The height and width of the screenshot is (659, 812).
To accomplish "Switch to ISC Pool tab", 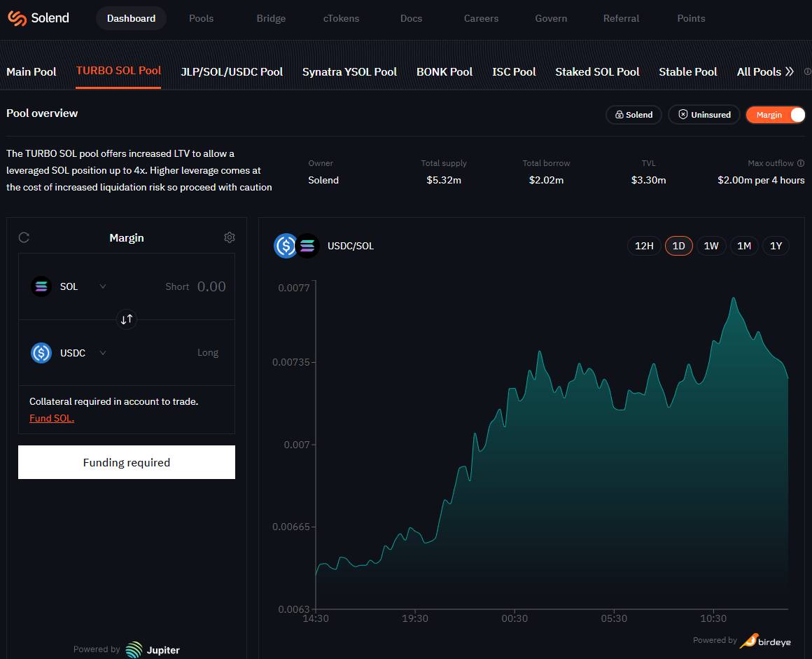I will (x=514, y=71).
